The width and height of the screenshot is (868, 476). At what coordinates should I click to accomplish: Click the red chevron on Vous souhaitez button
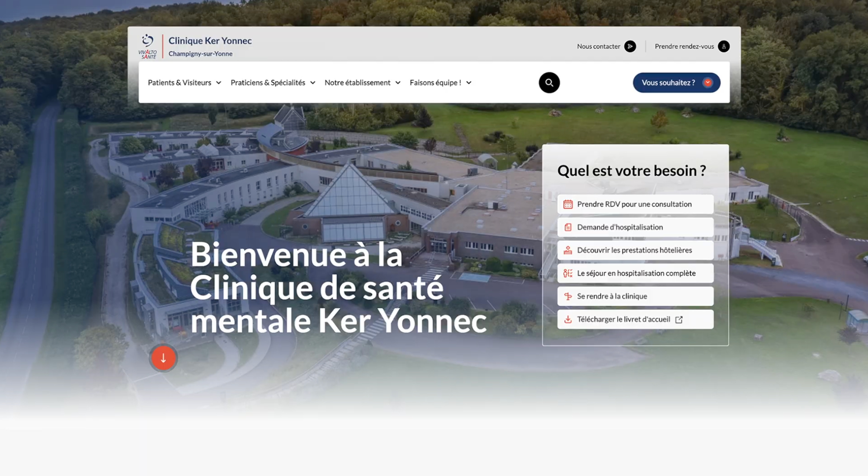click(x=708, y=82)
